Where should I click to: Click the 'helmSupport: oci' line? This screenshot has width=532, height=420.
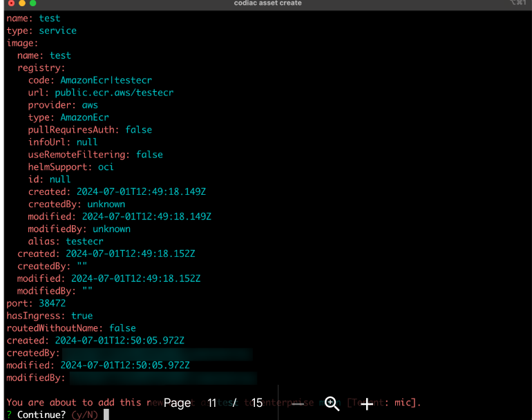click(x=70, y=167)
